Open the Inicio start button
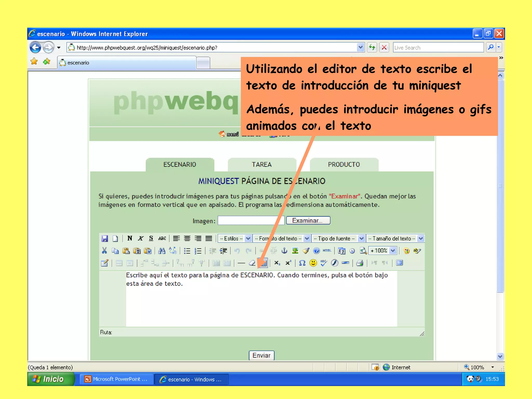532x399 pixels. point(51,379)
